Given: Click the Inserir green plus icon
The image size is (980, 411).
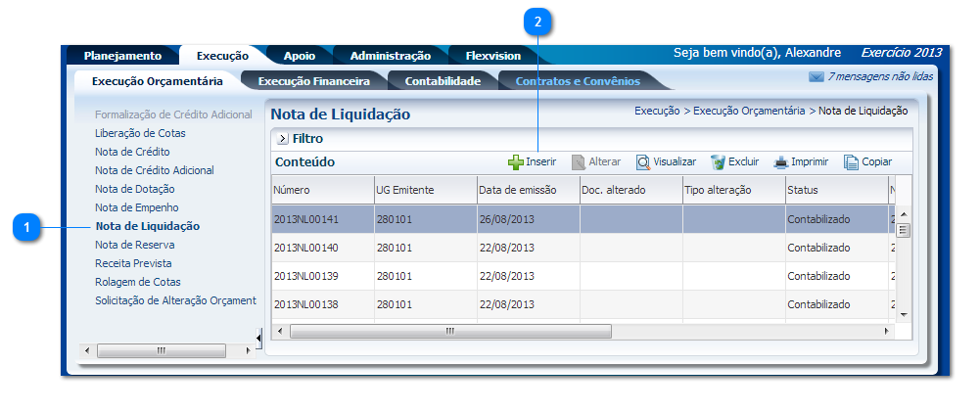Looking at the screenshot, I should click(516, 161).
